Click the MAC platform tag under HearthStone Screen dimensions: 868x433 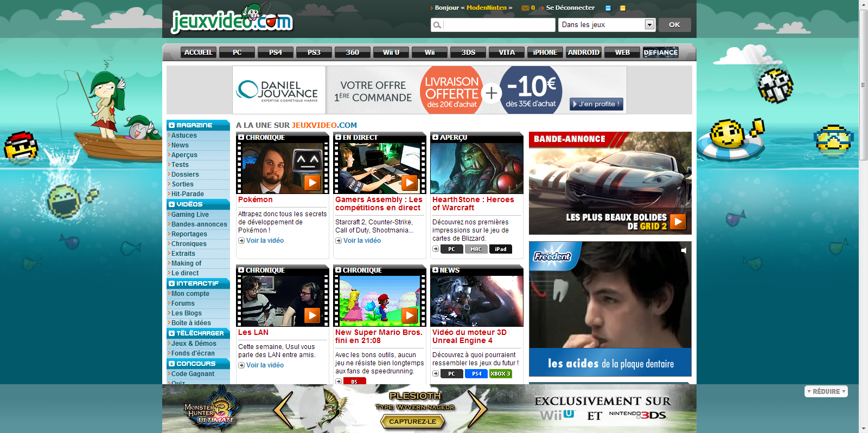476,249
